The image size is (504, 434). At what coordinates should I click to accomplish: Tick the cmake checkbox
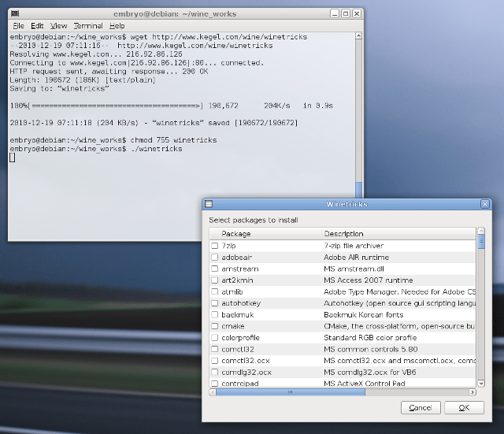(215, 326)
